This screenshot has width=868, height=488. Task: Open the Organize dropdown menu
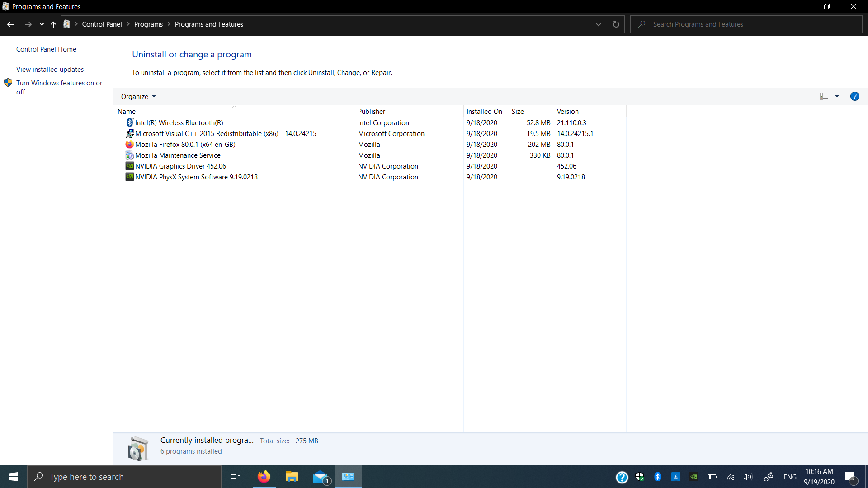[138, 97]
